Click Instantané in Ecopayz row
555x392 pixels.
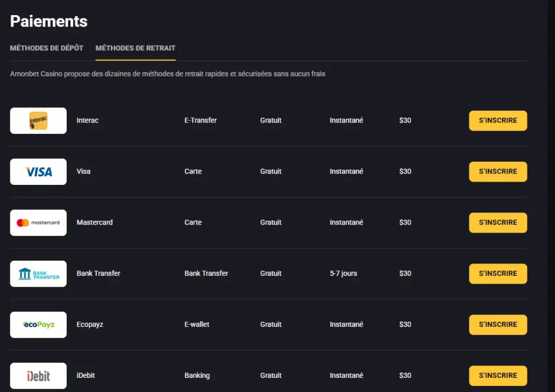(346, 324)
